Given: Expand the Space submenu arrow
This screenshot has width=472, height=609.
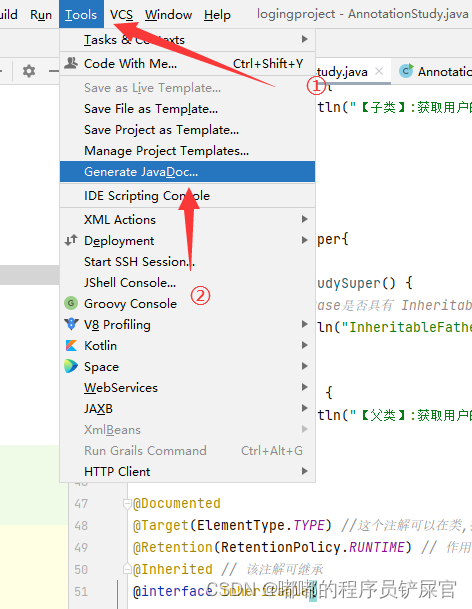Looking at the screenshot, I should coord(305,366).
